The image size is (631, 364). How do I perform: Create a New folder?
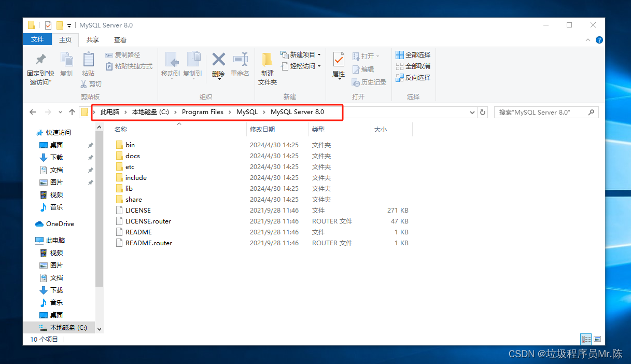tap(268, 69)
